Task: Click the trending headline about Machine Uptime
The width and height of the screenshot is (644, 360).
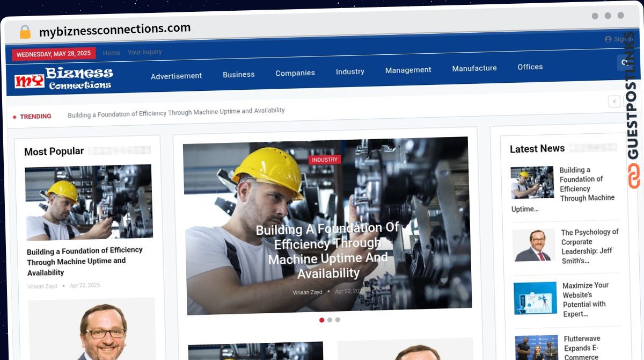Action: [176, 112]
